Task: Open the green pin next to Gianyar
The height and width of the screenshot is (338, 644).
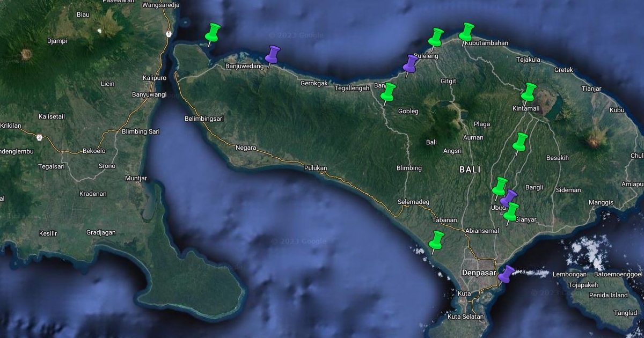Action: (511, 211)
